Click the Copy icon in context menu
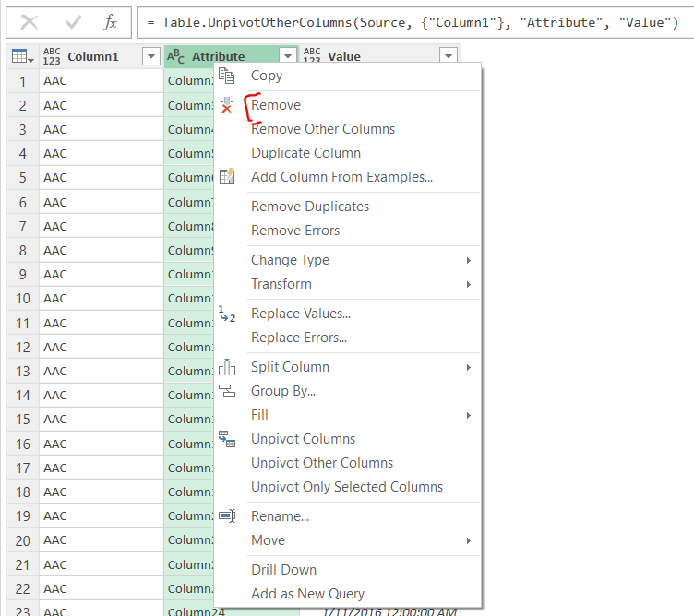The image size is (694, 616). coord(227,76)
